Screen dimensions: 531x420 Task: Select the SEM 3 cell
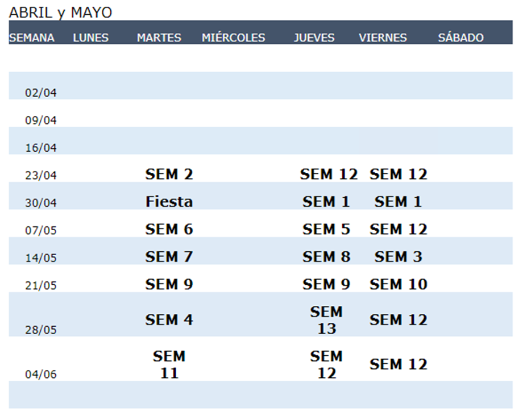pyautogui.click(x=398, y=257)
